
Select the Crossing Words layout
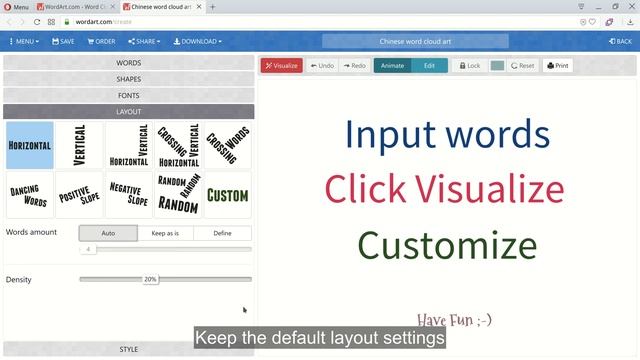point(228,145)
